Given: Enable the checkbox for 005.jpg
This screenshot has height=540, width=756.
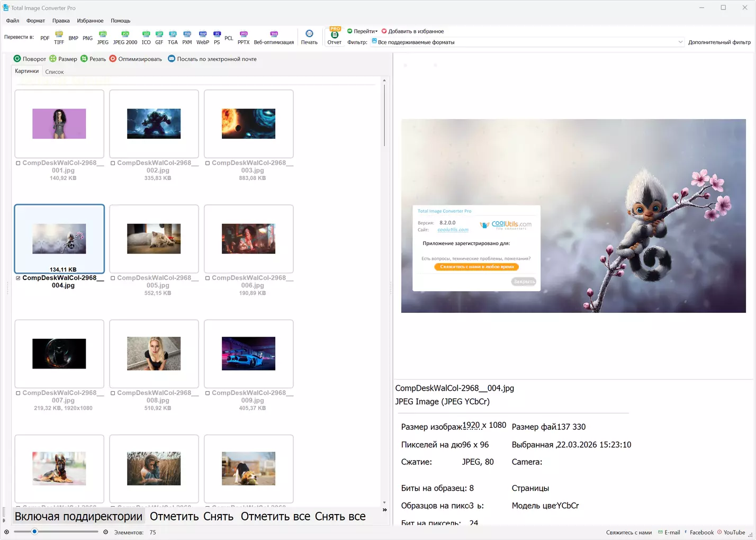Looking at the screenshot, I should (113, 278).
